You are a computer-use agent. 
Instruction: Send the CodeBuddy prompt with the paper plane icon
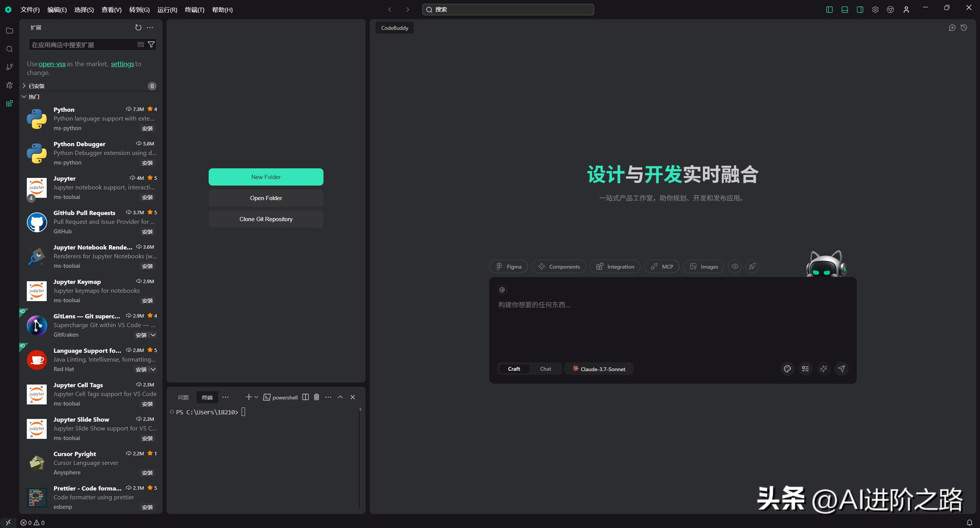[x=841, y=368]
